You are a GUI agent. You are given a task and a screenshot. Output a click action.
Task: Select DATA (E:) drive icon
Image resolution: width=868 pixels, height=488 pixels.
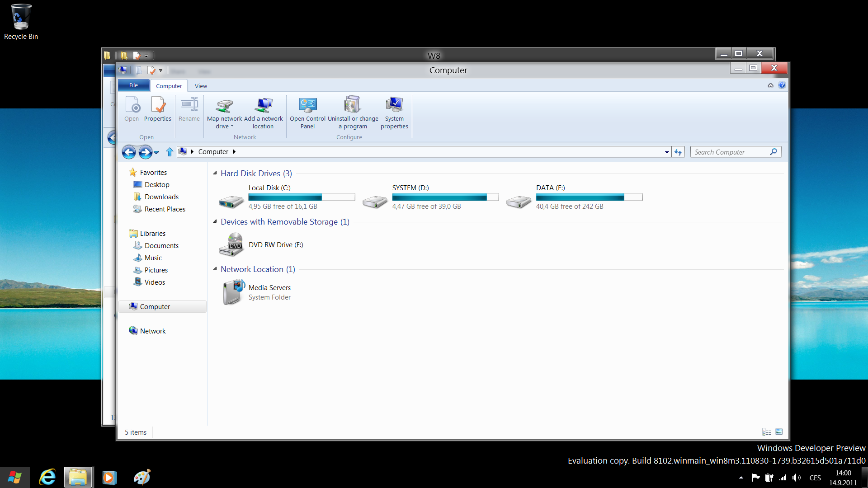(519, 202)
